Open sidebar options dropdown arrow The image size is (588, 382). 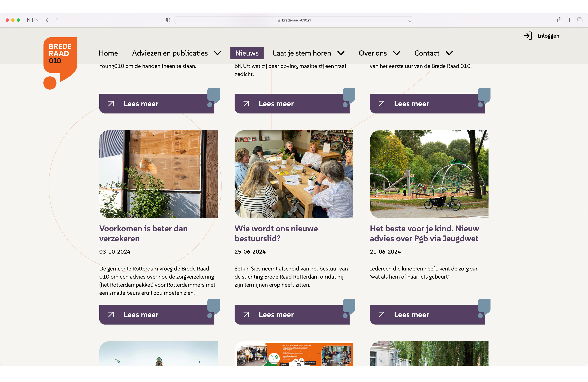[x=37, y=20]
